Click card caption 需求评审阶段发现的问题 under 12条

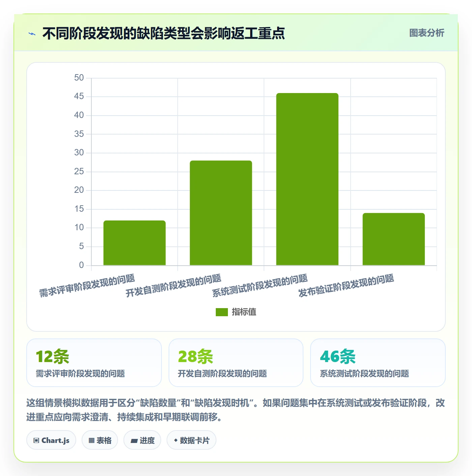(80, 374)
